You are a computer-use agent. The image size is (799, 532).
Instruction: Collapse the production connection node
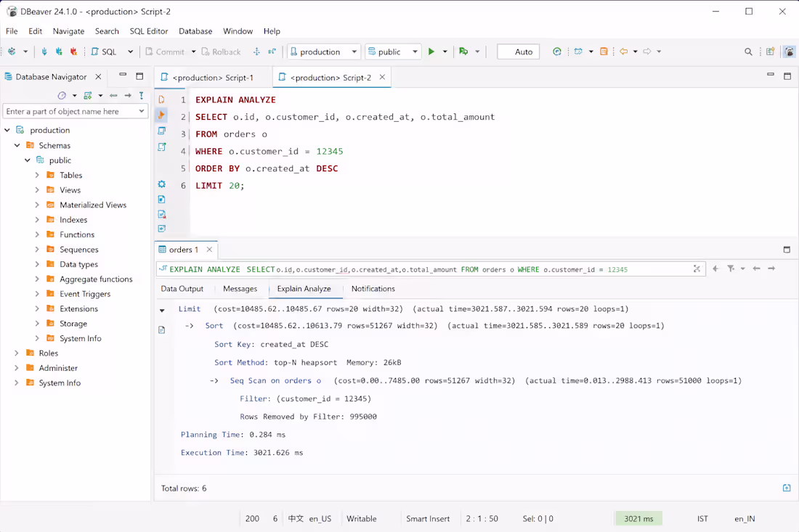tap(7, 130)
